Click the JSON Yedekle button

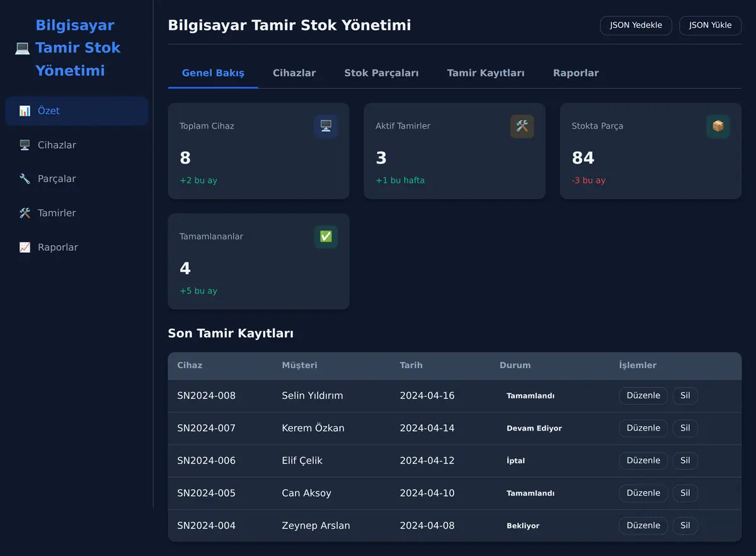636,25
